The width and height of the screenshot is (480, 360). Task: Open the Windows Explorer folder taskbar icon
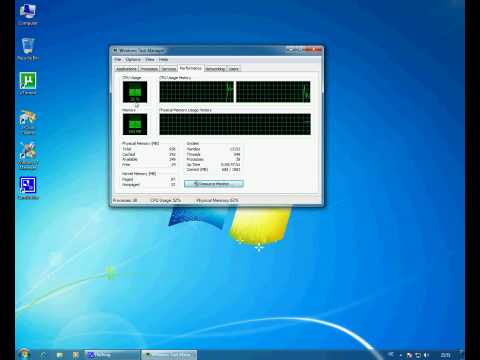60,355
